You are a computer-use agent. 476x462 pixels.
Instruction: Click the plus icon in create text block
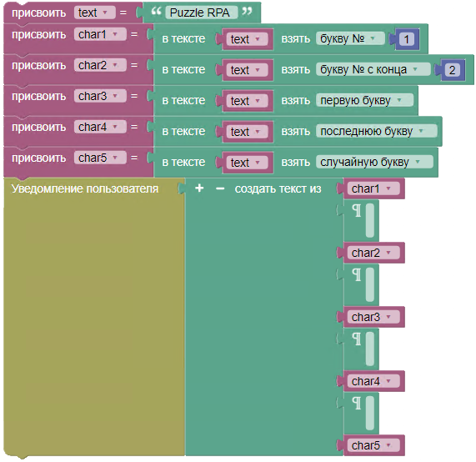(x=199, y=188)
